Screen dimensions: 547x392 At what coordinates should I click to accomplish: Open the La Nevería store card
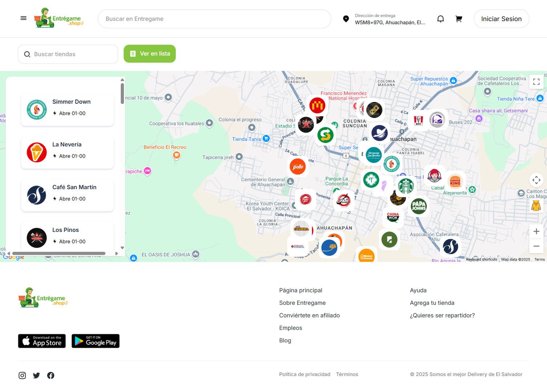[68, 152]
